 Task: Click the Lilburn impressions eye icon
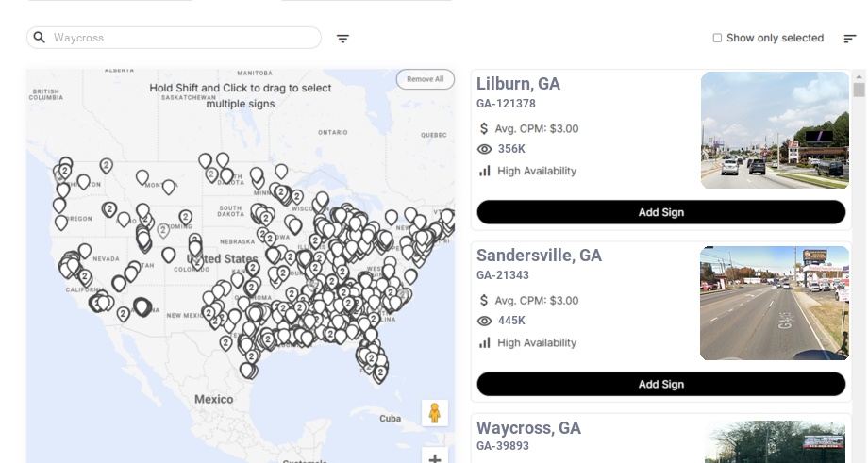pos(485,149)
